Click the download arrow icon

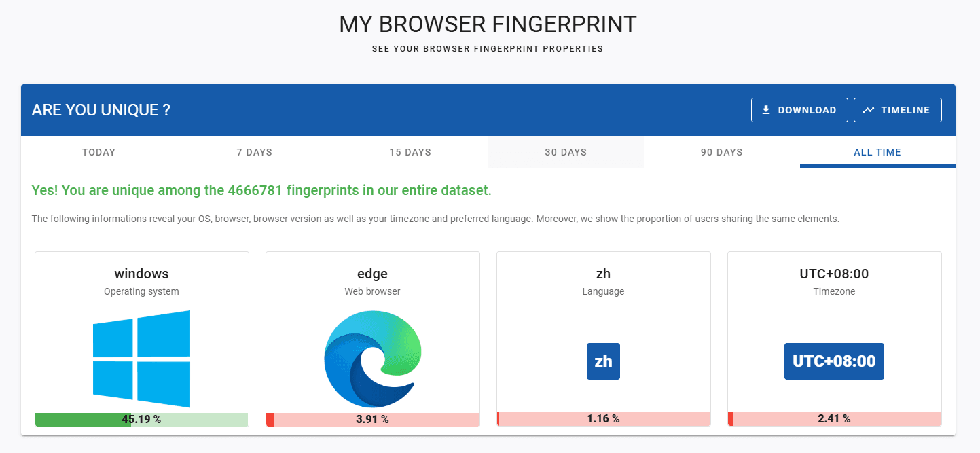tap(766, 110)
